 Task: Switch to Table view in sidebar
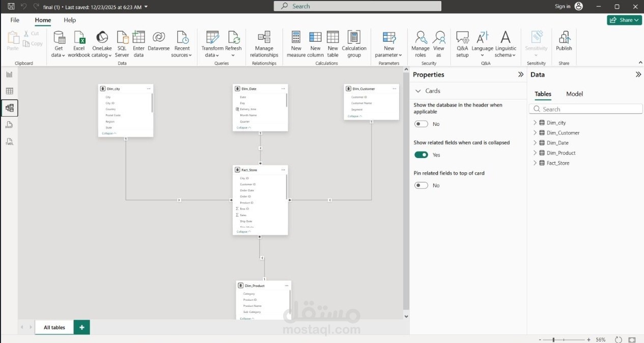pyautogui.click(x=9, y=91)
